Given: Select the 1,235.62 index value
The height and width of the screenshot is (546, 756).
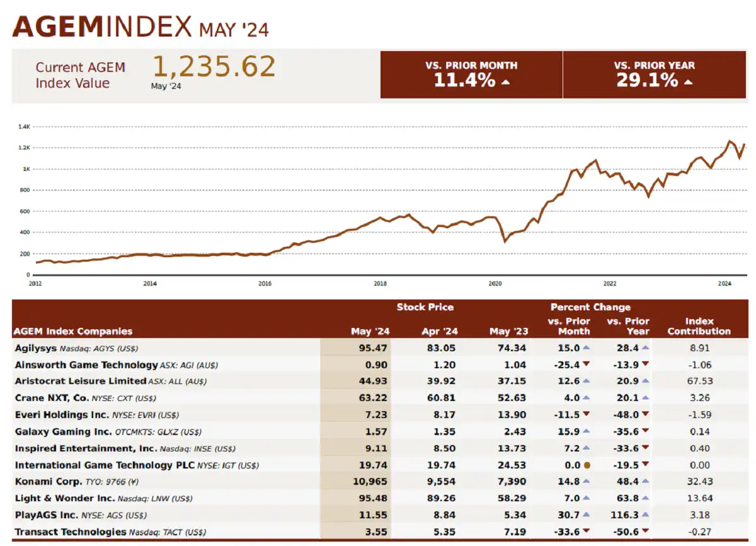Looking at the screenshot, I should (214, 67).
